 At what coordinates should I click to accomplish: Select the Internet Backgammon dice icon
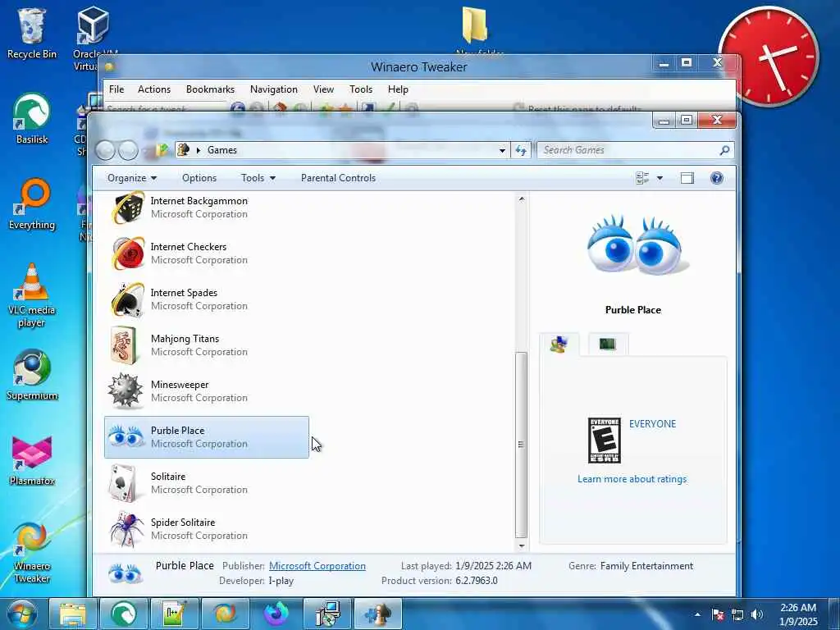point(127,208)
